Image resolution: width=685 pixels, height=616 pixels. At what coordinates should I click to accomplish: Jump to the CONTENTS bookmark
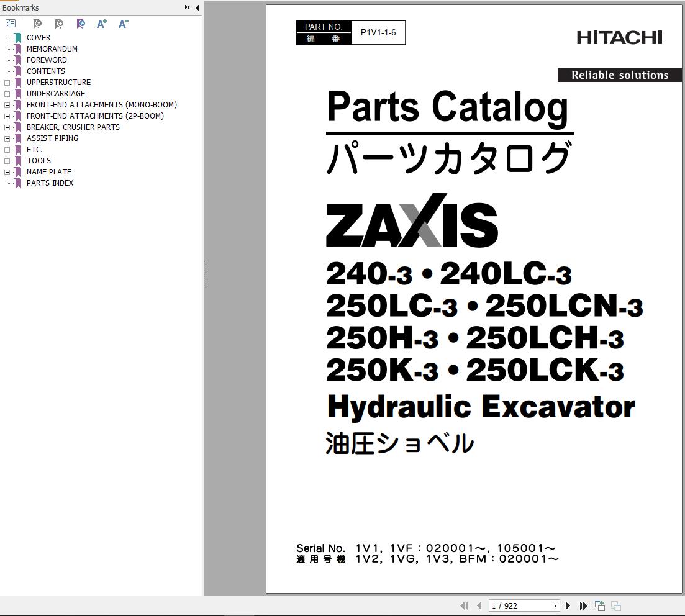[46, 71]
